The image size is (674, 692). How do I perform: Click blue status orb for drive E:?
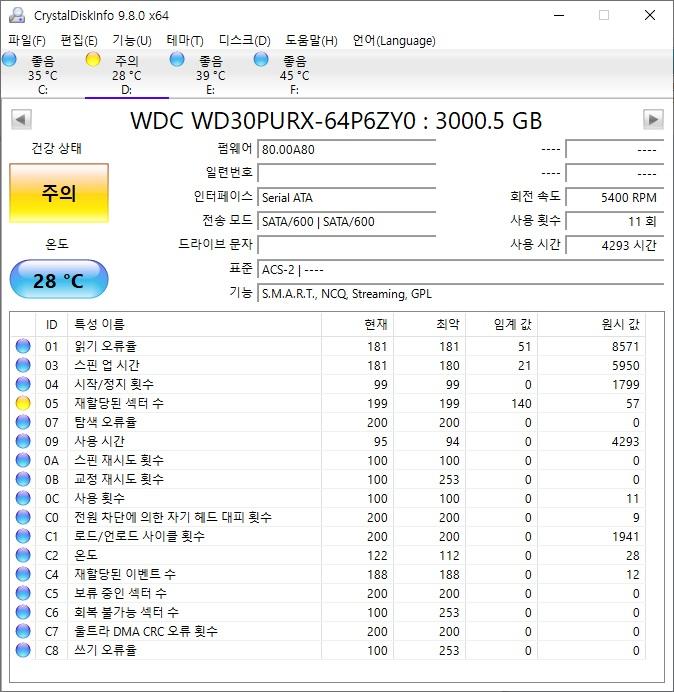pos(177,59)
